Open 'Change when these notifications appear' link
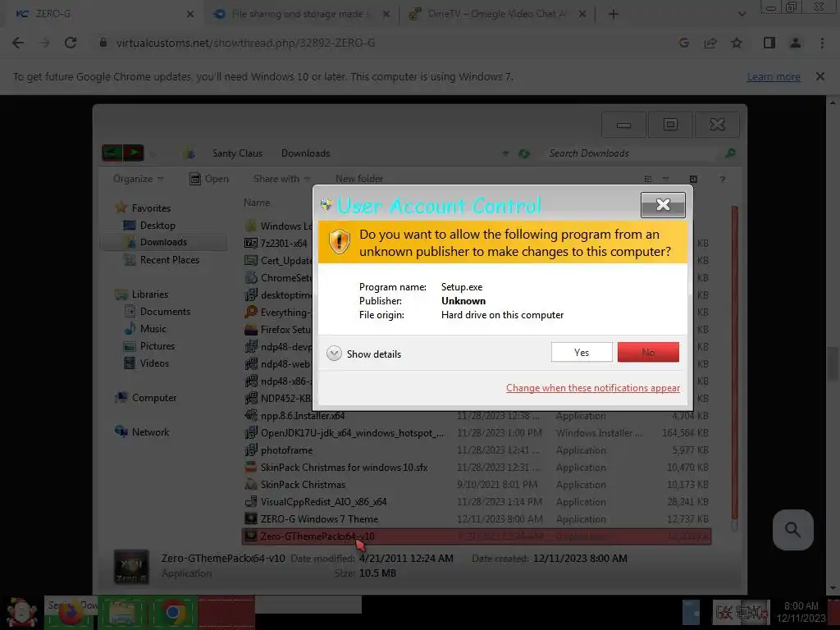Screen dimensions: 840x630 593,388
